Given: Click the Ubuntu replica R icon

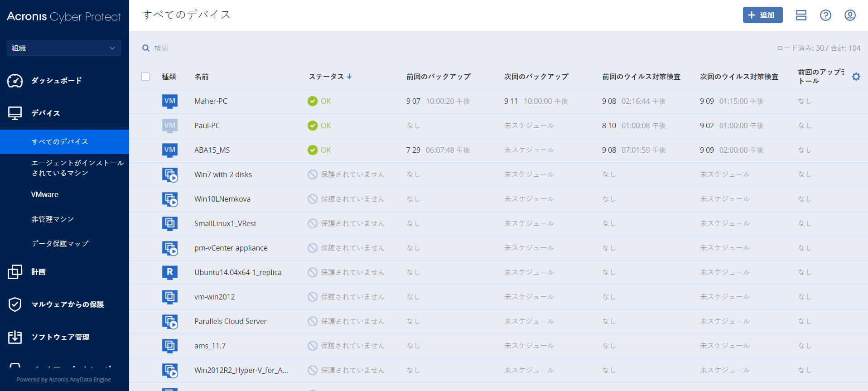Looking at the screenshot, I should 170,272.
